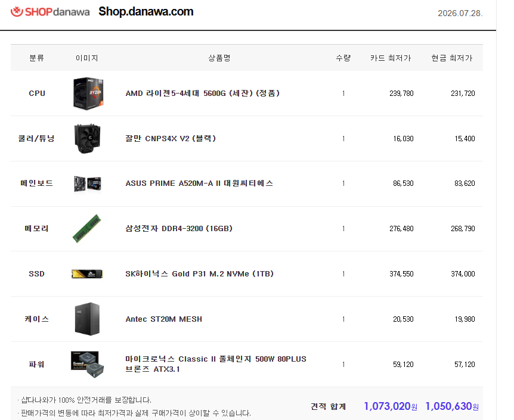Image resolution: width=514 pixels, height=420 pixels.
Task: Click cooler card price 16,030
Action: click(x=403, y=139)
